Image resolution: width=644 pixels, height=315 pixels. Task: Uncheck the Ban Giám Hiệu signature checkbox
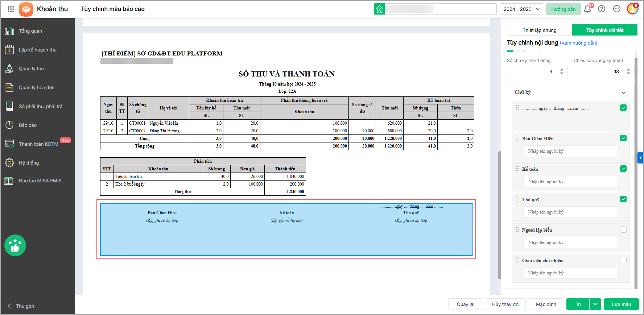623,138
